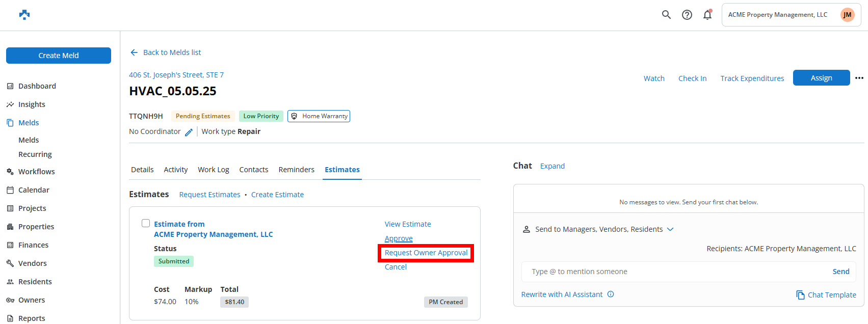Expand the chat recipients dropdown chevron
The height and width of the screenshot is (324, 868).
tap(670, 229)
